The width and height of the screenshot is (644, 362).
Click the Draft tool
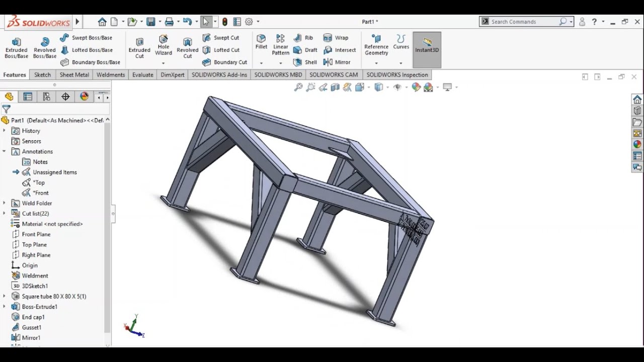(x=305, y=50)
